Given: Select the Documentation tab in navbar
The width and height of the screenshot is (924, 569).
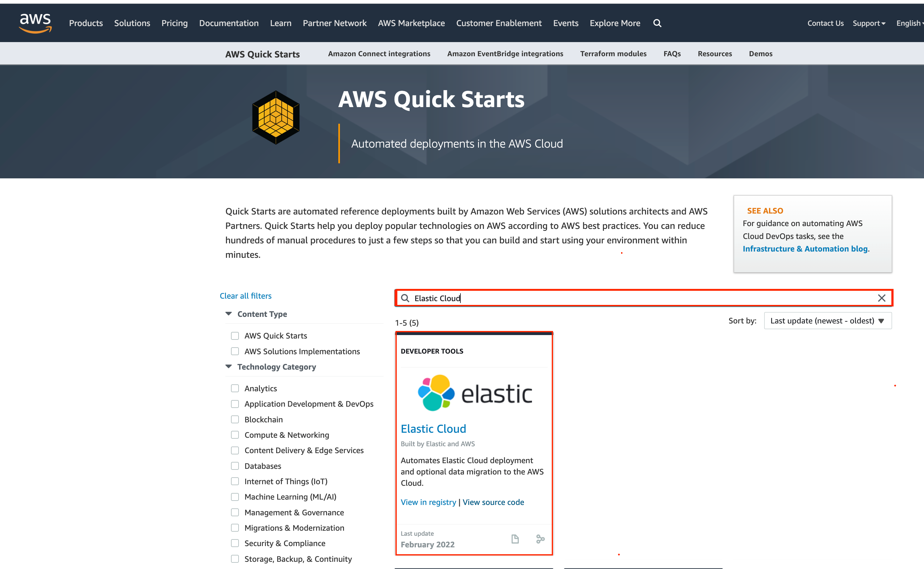Looking at the screenshot, I should 229,23.
